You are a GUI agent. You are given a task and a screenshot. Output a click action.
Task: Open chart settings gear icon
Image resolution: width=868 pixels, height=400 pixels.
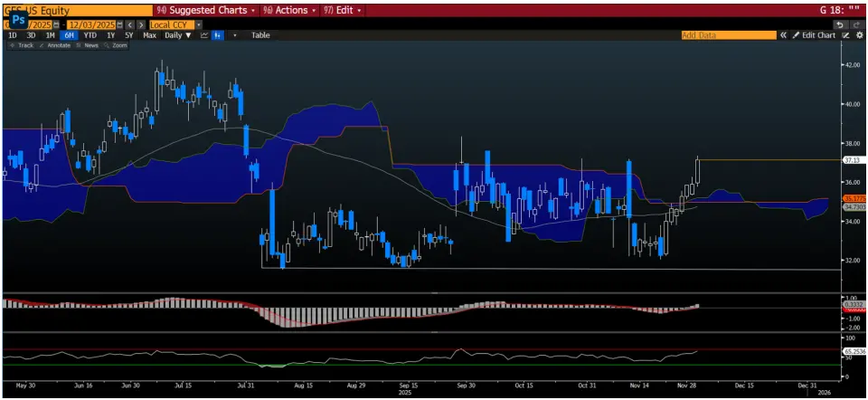(858, 35)
